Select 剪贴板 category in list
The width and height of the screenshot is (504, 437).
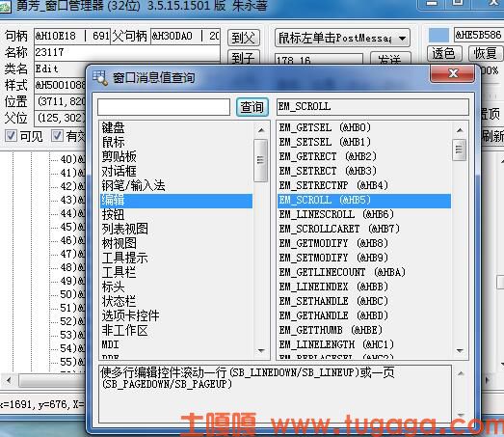pyautogui.click(x=176, y=156)
